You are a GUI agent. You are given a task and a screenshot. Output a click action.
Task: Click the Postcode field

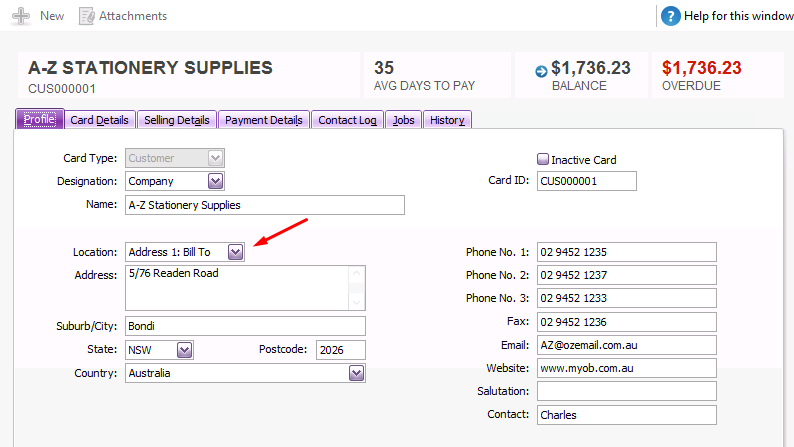tap(340, 350)
